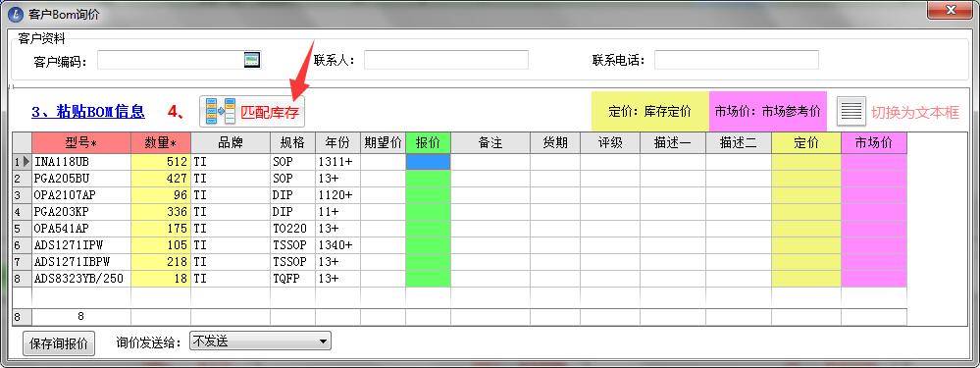Click the 规格 column header
This screenshot has width=980, height=368.
pyautogui.click(x=292, y=143)
